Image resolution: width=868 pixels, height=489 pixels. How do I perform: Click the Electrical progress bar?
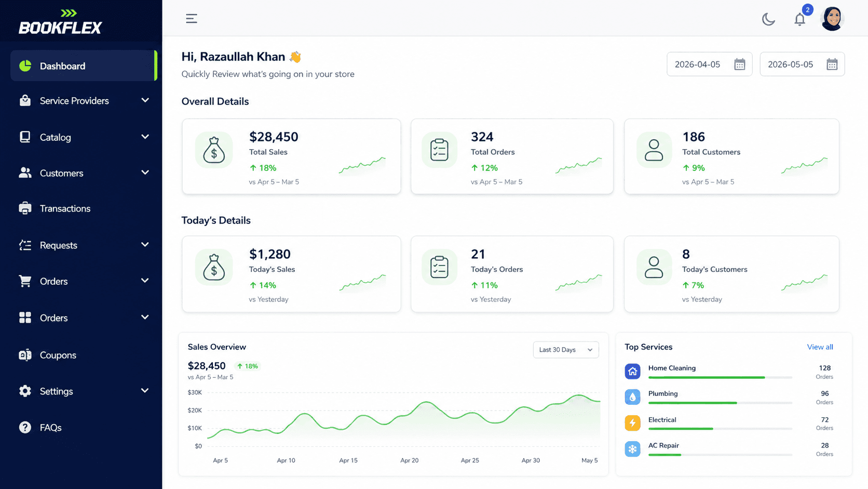(x=720, y=429)
